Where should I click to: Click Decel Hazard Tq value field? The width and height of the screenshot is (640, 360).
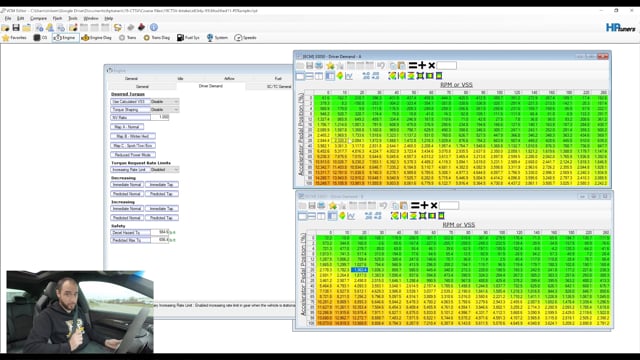tap(160, 232)
